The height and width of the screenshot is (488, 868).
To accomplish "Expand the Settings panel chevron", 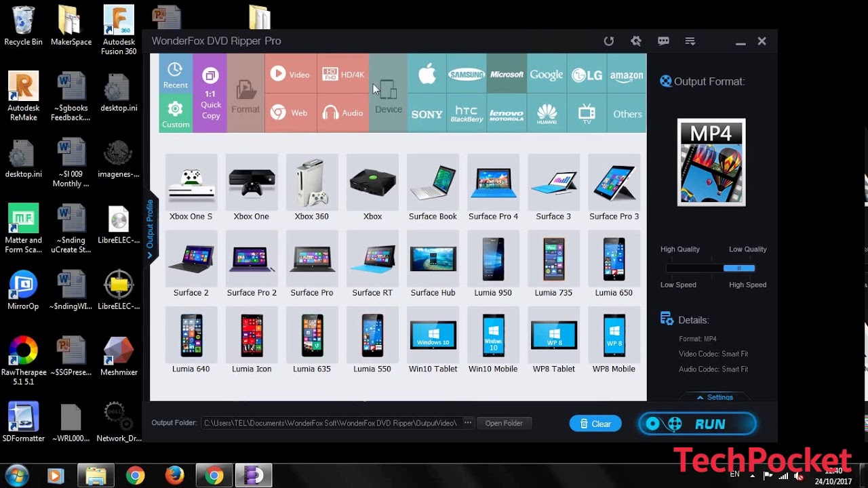I will [x=715, y=397].
